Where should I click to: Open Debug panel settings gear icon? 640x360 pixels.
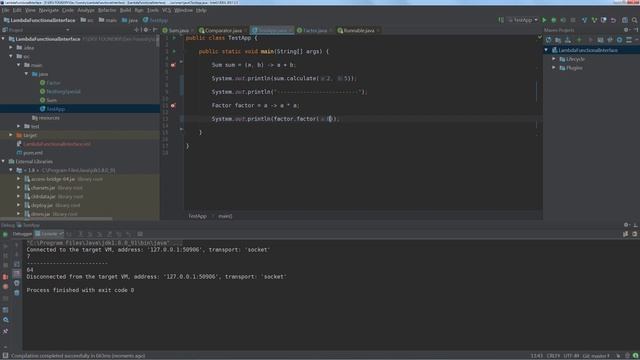pos(626,225)
